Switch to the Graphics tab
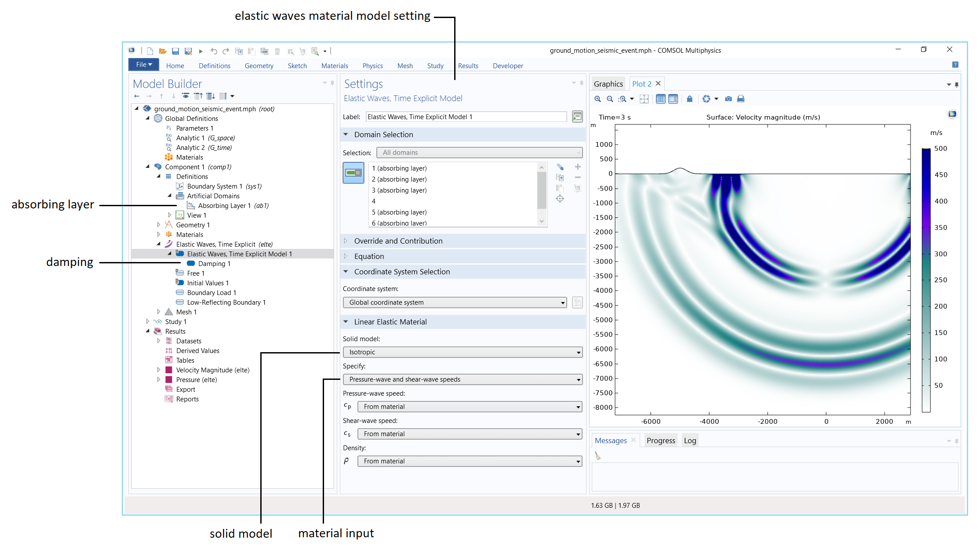This screenshot has width=980, height=550. click(608, 84)
